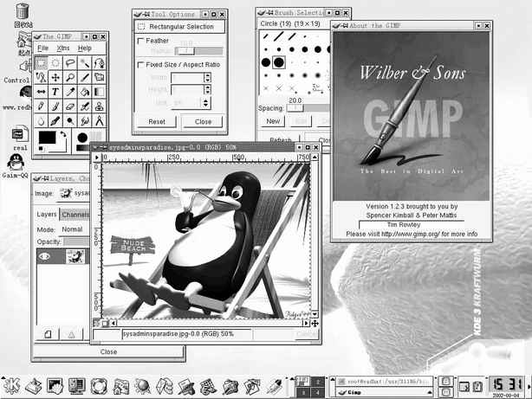Open the Unit dropdown in Tool Options
Screen dimensions: 532x399
[191, 102]
